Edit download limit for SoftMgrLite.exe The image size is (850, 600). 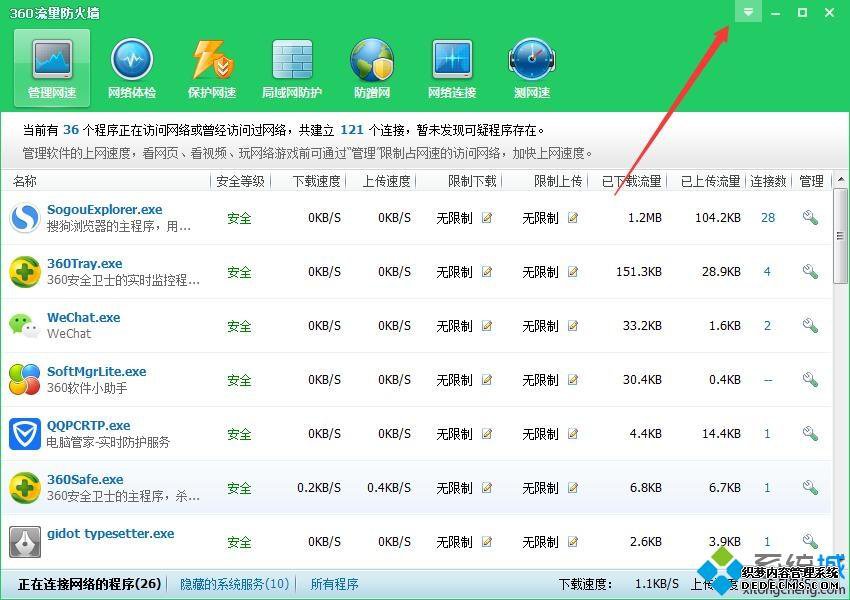point(487,380)
